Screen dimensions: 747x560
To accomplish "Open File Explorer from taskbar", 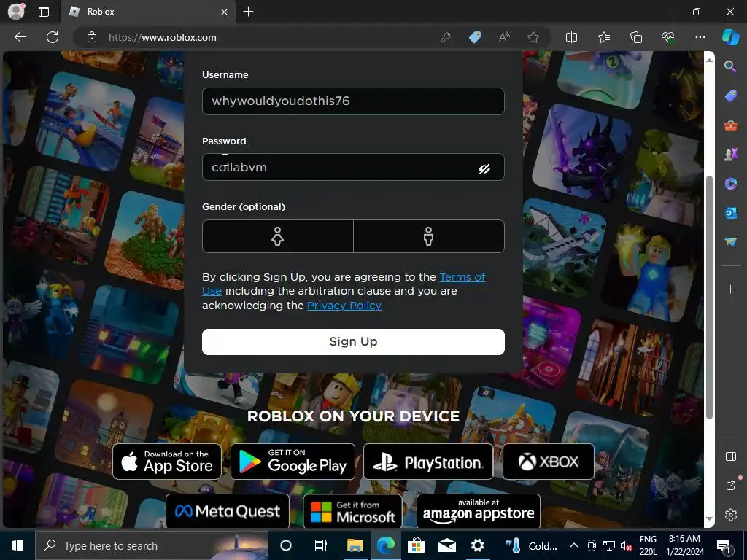I will click(355, 545).
